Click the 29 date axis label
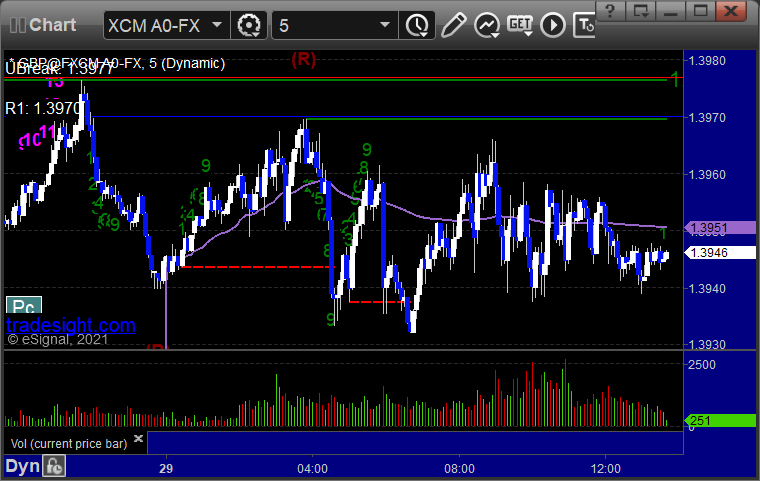The width and height of the screenshot is (760, 481). [166, 469]
